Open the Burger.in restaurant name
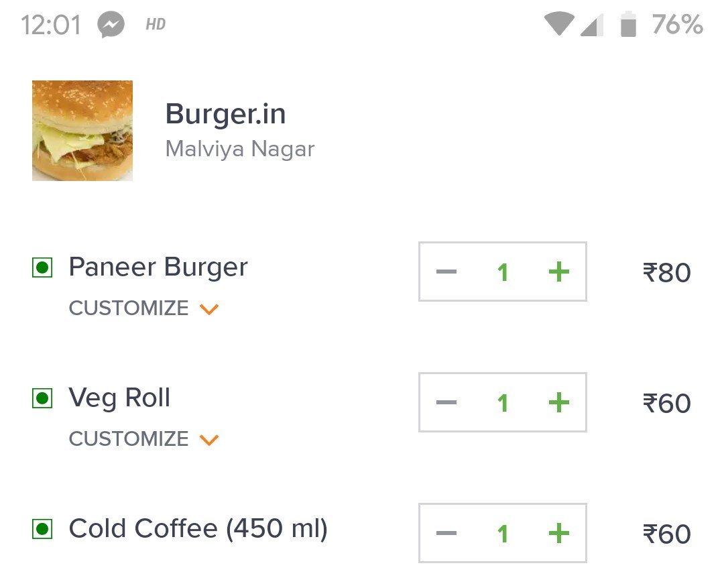Image resolution: width=724 pixels, height=588 pixels. pyautogui.click(x=225, y=113)
